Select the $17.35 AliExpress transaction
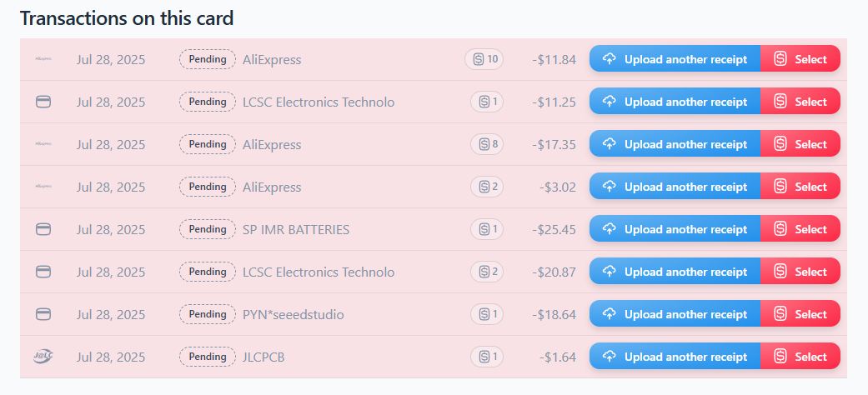Image resolution: width=868 pixels, height=395 pixels. (x=800, y=144)
